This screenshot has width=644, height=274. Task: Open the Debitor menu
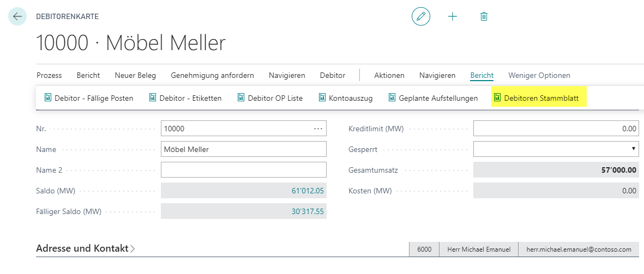click(x=333, y=76)
